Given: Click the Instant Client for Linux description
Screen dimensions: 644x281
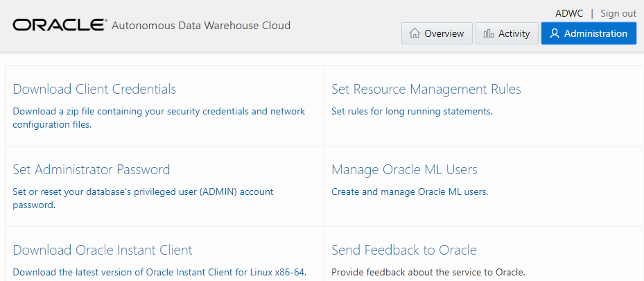Looking at the screenshot, I should (159, 272).
